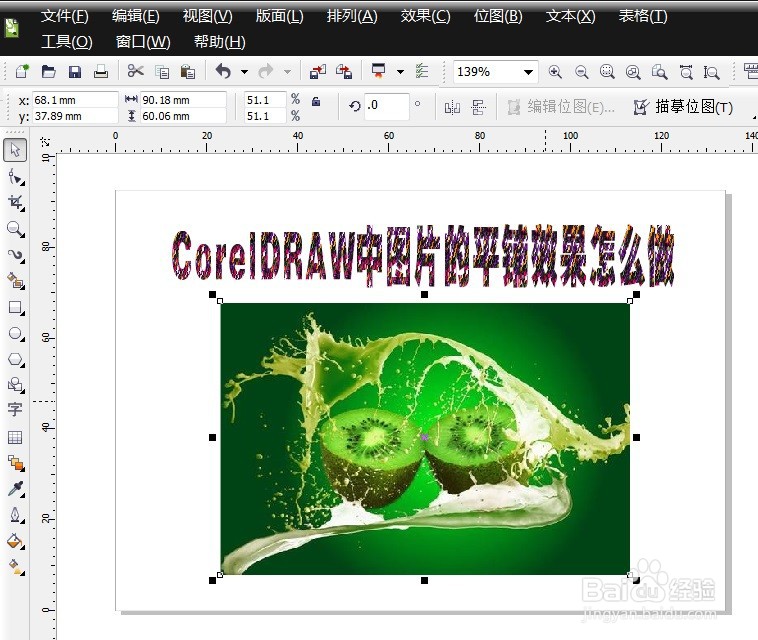Click the Zoom in magnifier icon
Screen dimensions: 758x640
tap(555, 72)
